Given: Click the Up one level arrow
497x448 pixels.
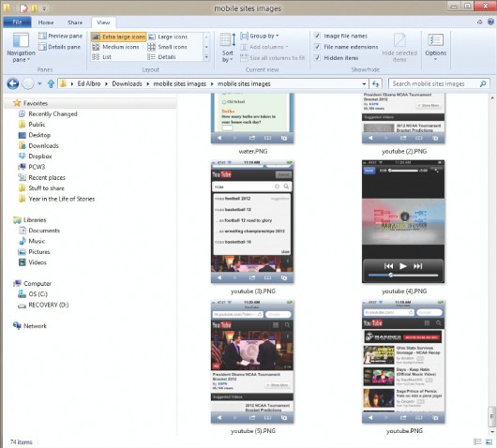Looking at the screenshot, I should [51, 84].
